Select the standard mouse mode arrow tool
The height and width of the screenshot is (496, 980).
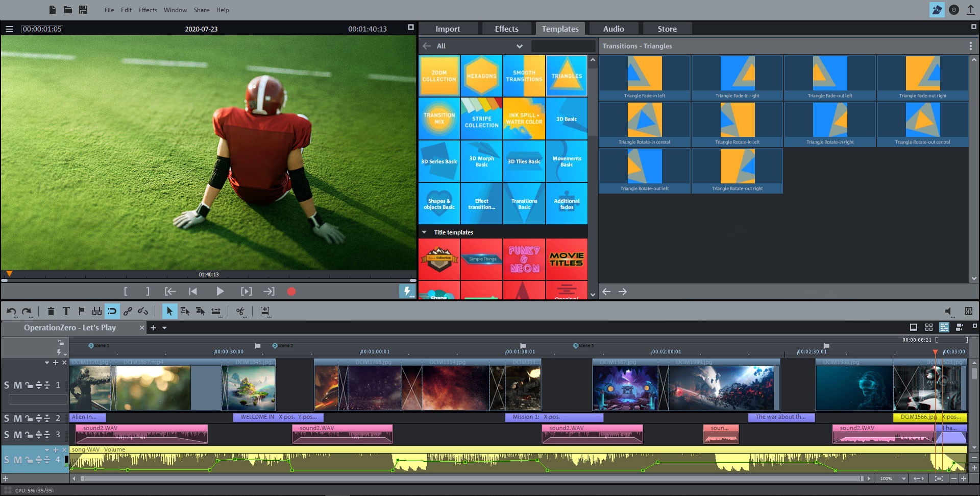170,311
